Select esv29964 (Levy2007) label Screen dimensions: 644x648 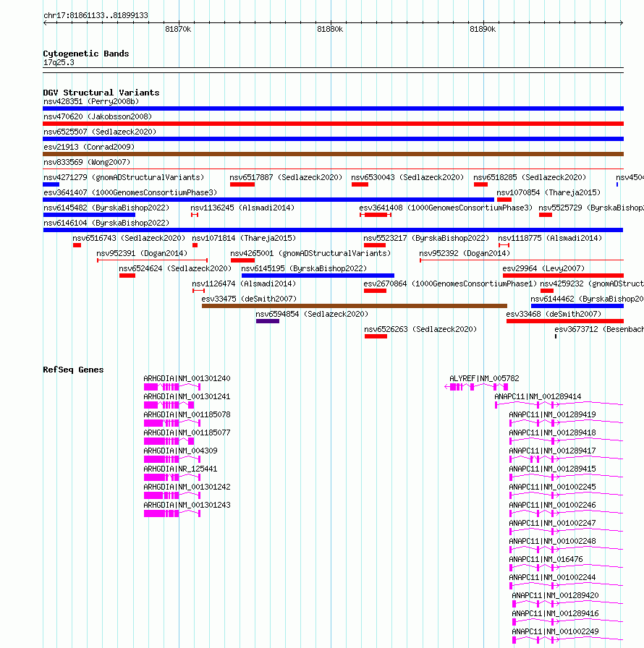click(x=543, y=268)
